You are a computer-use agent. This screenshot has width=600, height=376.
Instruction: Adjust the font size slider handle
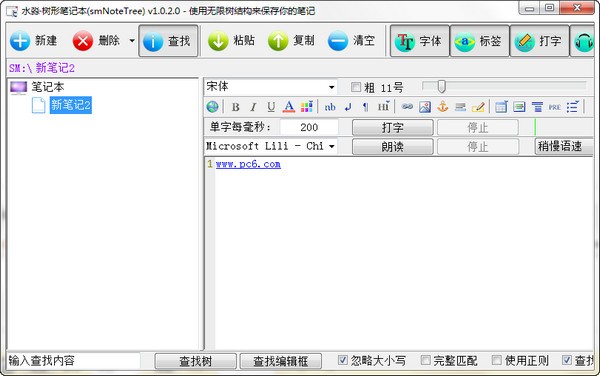(x=441, y=86)
